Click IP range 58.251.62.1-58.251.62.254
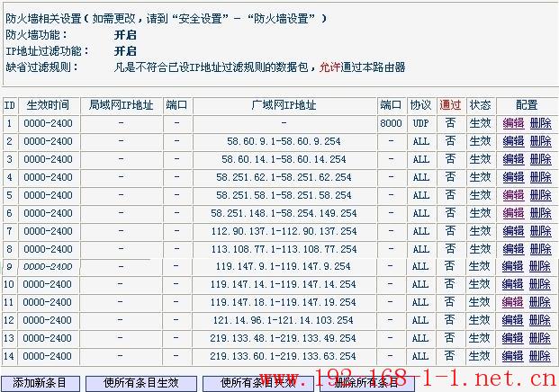The image size is (559, 392). pyautogui.click(x=284, y=177)
